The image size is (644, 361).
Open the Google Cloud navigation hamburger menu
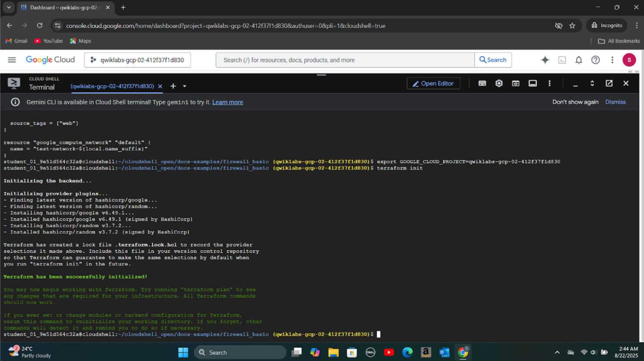pos(12,60)
